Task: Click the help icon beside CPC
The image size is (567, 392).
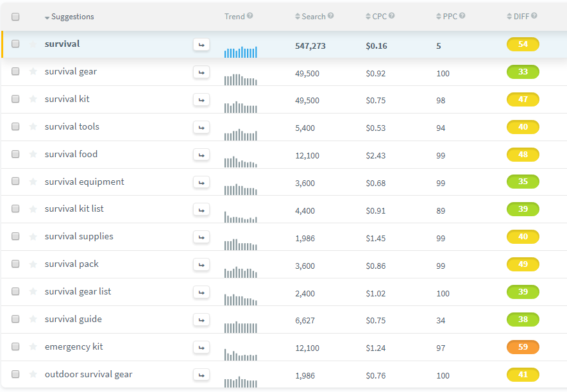Action: (392, 16)
